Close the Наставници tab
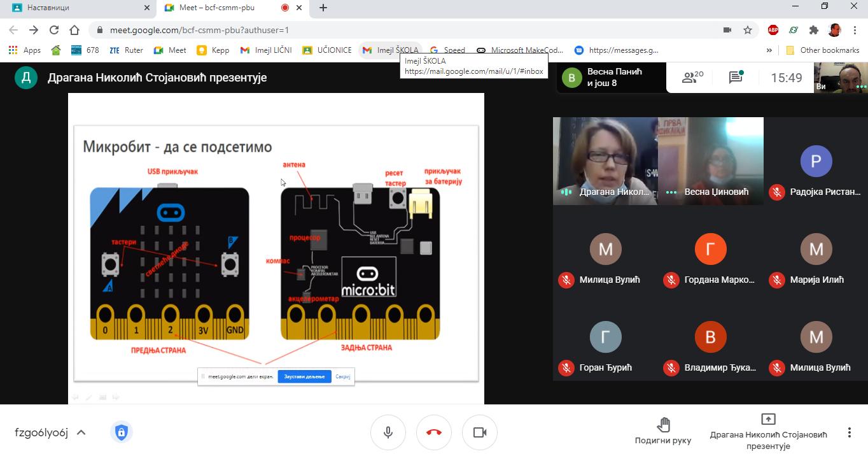Image resolution: width=868 pixels, height=456 pixels. click(146, 8)
